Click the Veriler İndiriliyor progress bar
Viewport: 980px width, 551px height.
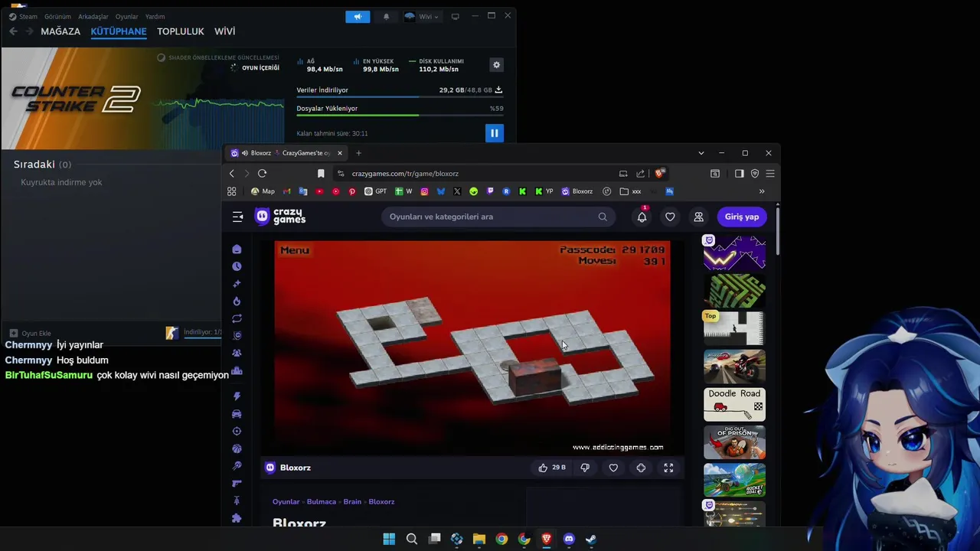[x=400, y=97]
